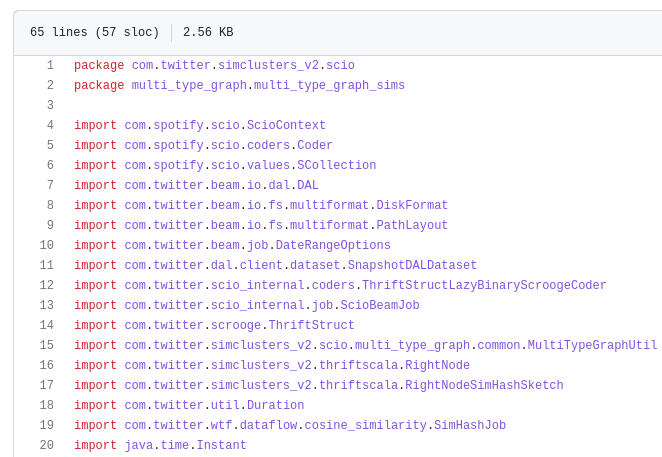
Task: Click the 'RightNodeSimHashSketch' import name
Action: coord(484,385)
